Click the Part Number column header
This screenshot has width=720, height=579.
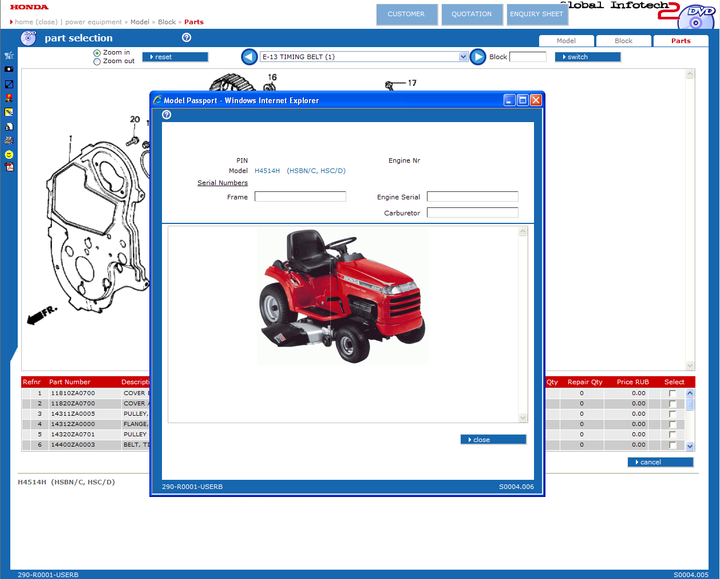pos(70,382)
